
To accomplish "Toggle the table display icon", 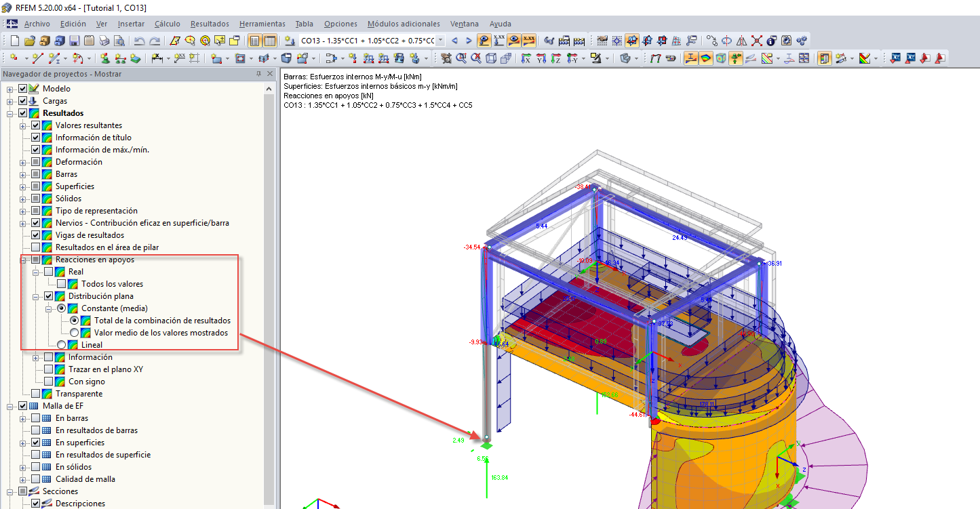I will [x=269, y=41].
